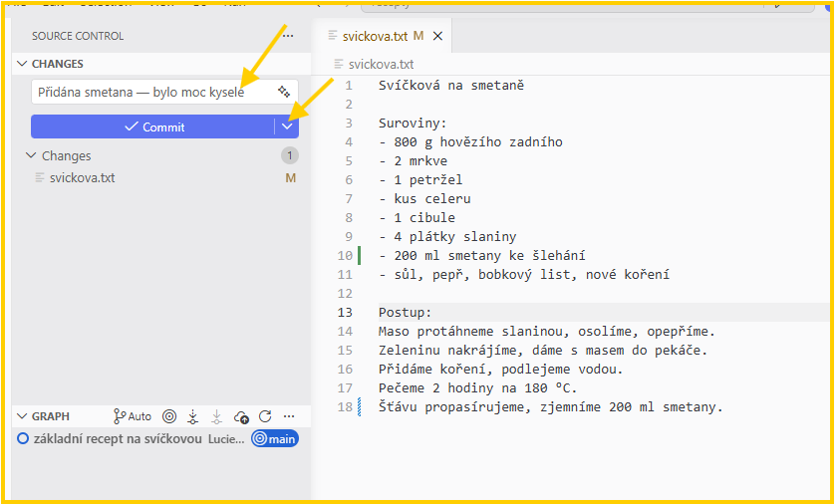
Task: Click line Přidáme koření, podlejeme vodou
Action: 501,370
